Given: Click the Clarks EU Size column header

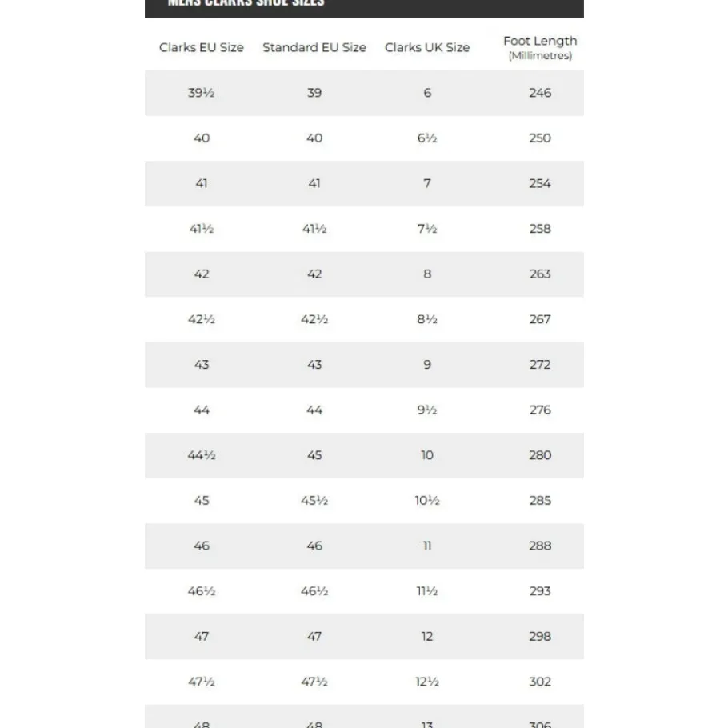Looking at the screenshot, I should click(202, 47).
